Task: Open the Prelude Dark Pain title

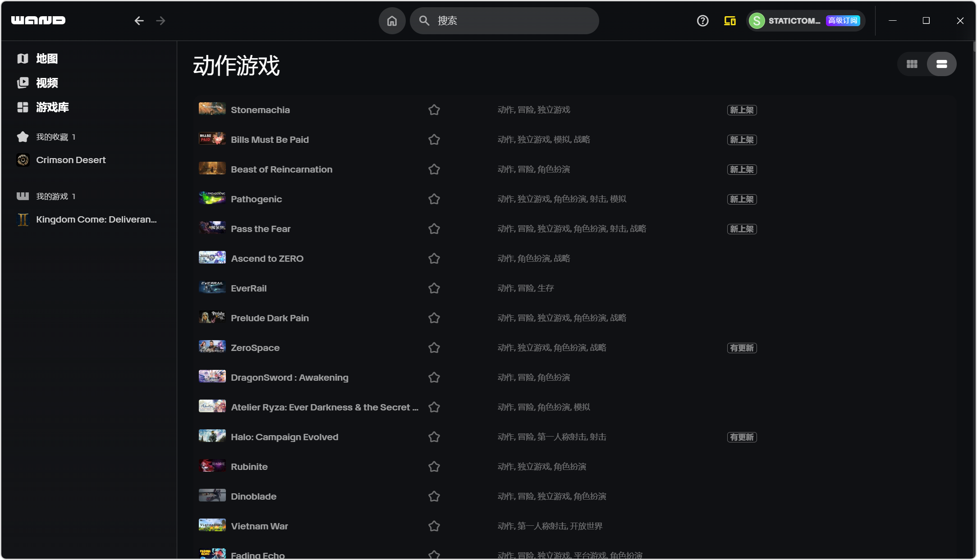Action: (270, 318)
